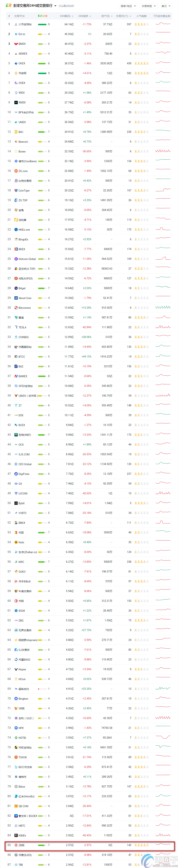Open the 国家/地区 filter dropdown

[x=128, y=6]
